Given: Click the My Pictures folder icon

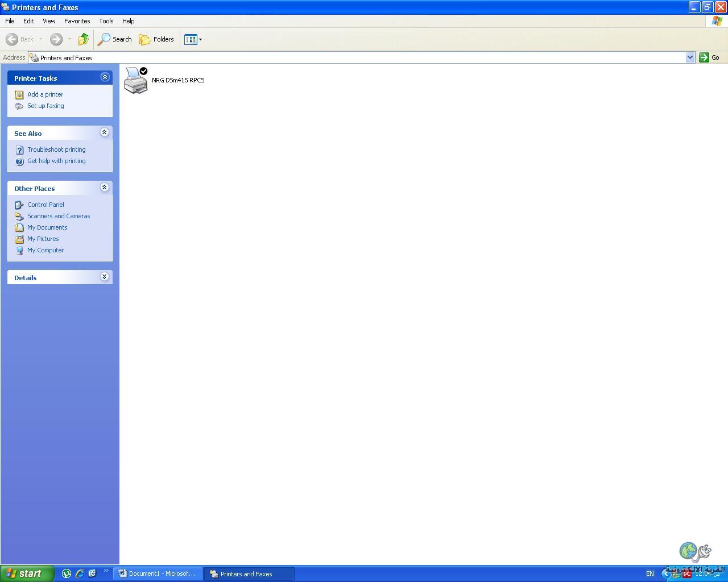Looking at the screenshot, I should pyautogui.click(x=19, y=239).
